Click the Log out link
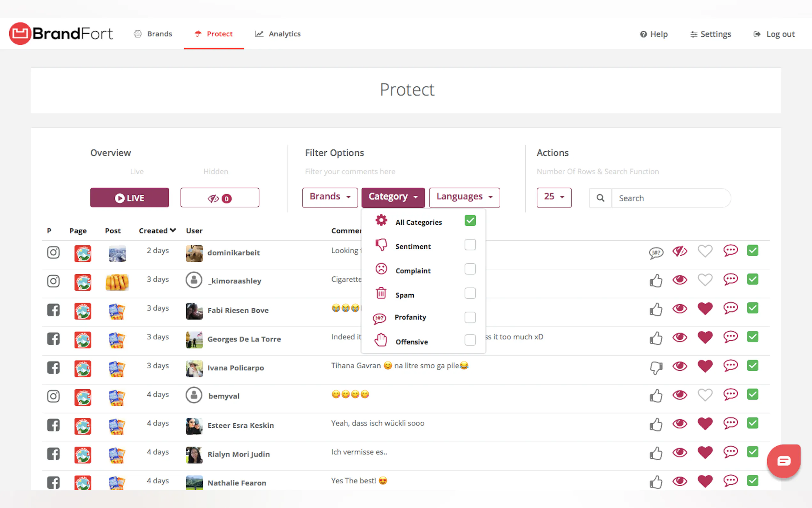The image size is (812, 508). pos(774,34)
